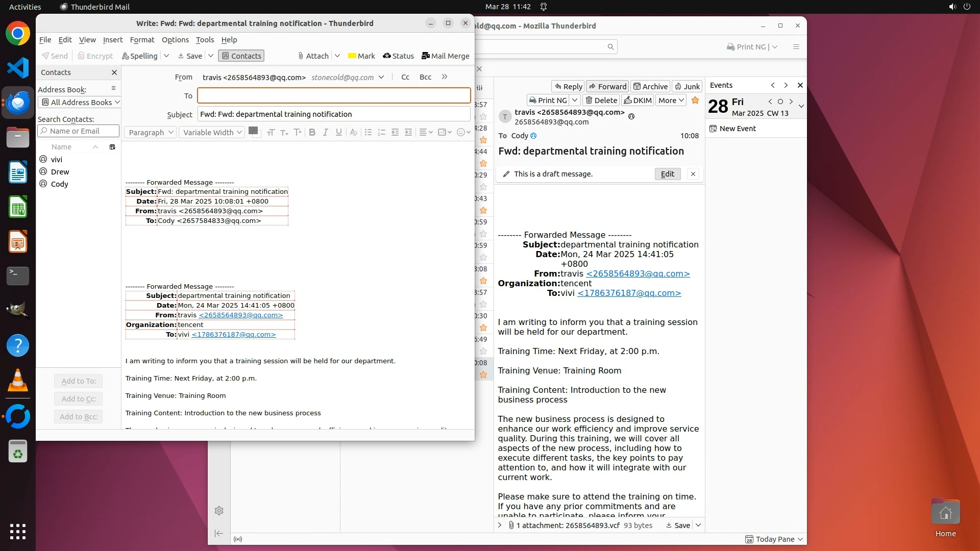Insert a bulleted list
This screenshot has height=551, width=980.
point(368,132)
